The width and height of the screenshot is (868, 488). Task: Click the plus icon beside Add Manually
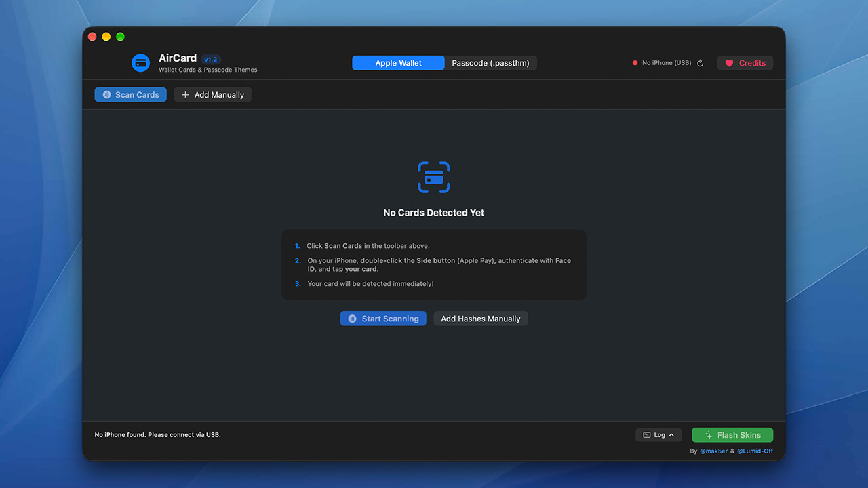pos(185,95)
